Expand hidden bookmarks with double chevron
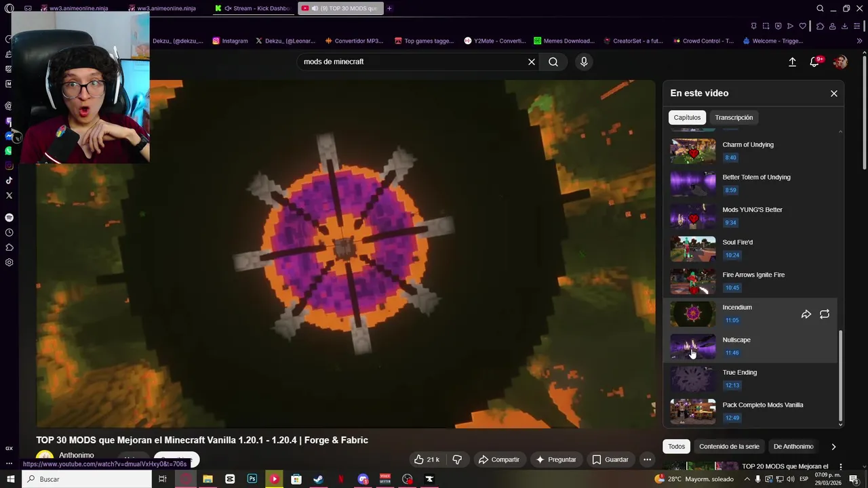 (859, 41)
